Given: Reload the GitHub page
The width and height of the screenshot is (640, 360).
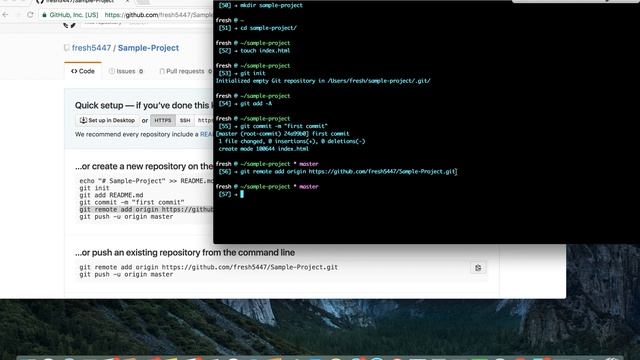Looking at the screenshot, I should [30, 15].
